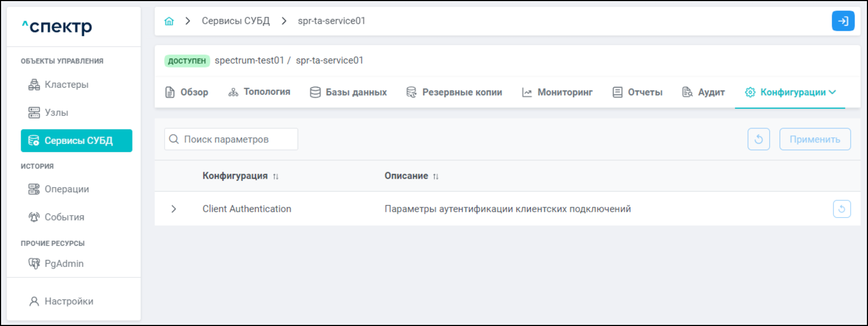
Task: Open the Мониторинг tab
Action: coord(557,92)
